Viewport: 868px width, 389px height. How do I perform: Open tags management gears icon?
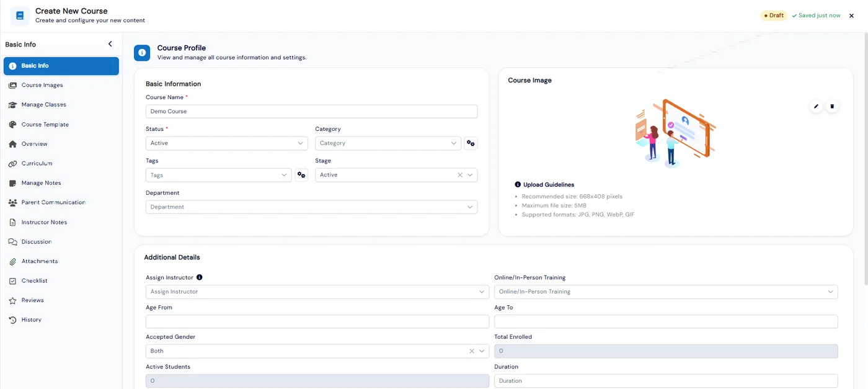[301, 175]
